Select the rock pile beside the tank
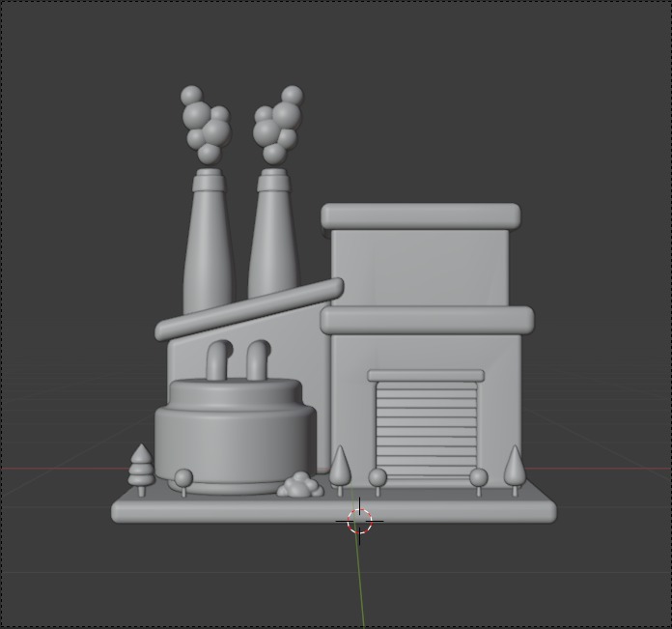Screen dimensions: 672x629 300,485
